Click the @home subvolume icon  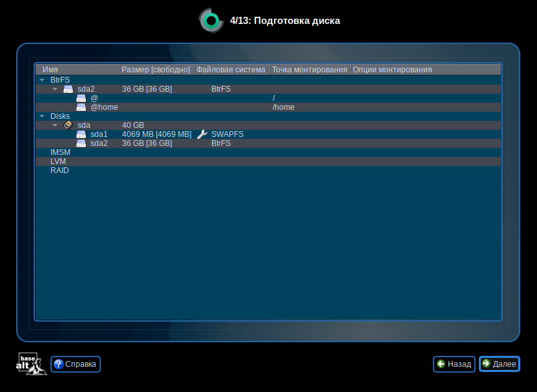[x=81, y=107]
